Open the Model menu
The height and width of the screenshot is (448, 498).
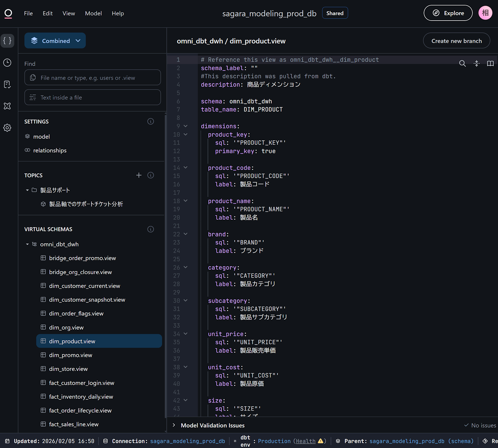(93, 13)
